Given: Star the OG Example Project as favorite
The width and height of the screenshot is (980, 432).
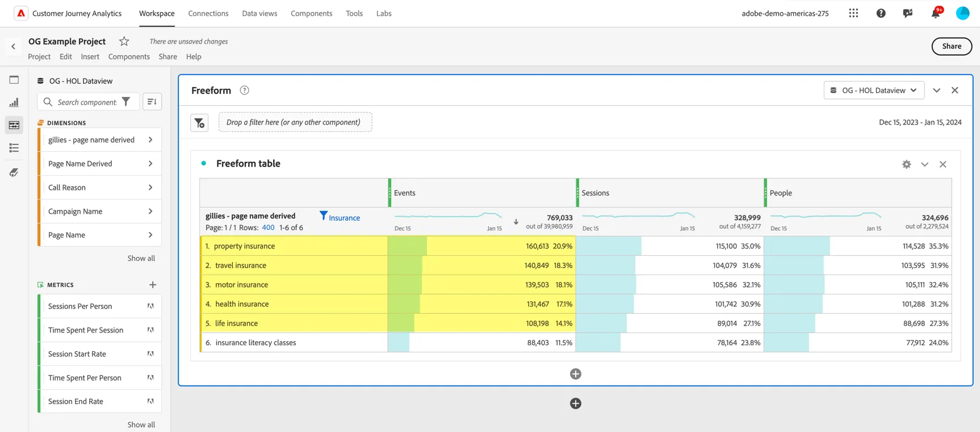Looking at the screenshot, I should click(124, 41).
